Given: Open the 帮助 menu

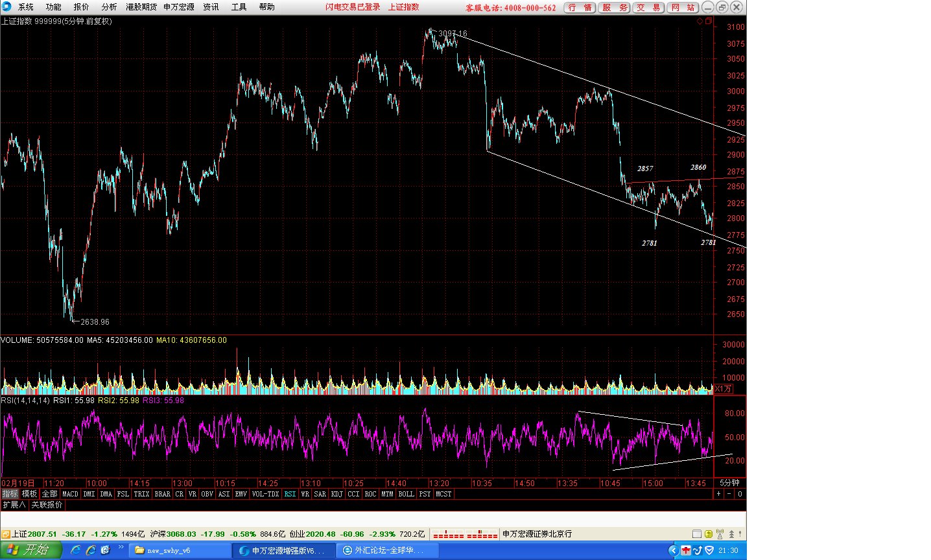Looking at the screenshot, I should (267, 7).
